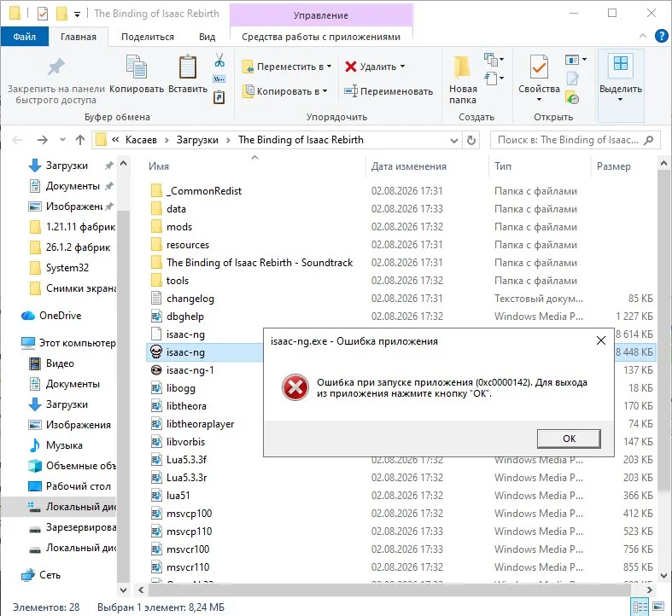The image size is (672, 616).
Task: Click OneDrive in navigation pane
Action: pyautogui.click(x=60, y=316)
